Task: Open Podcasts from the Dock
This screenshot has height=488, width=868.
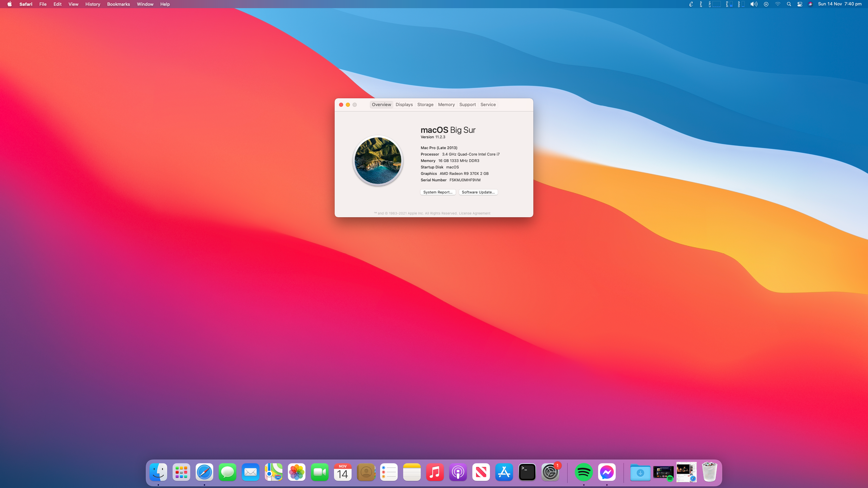Action: coord(458,472)
